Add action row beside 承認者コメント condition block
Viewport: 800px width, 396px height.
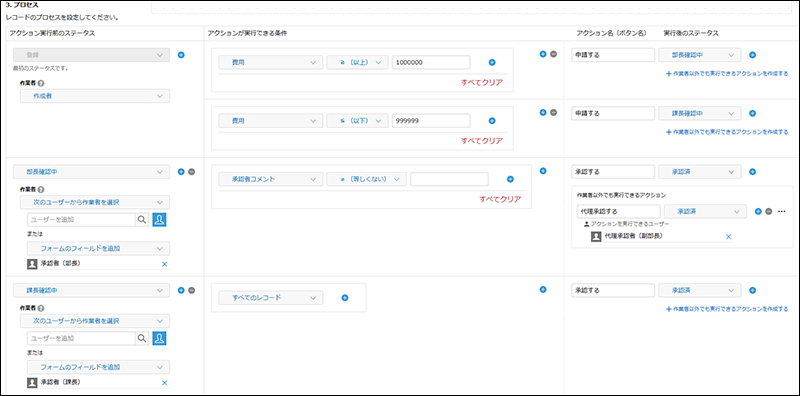tap(543, 171)
